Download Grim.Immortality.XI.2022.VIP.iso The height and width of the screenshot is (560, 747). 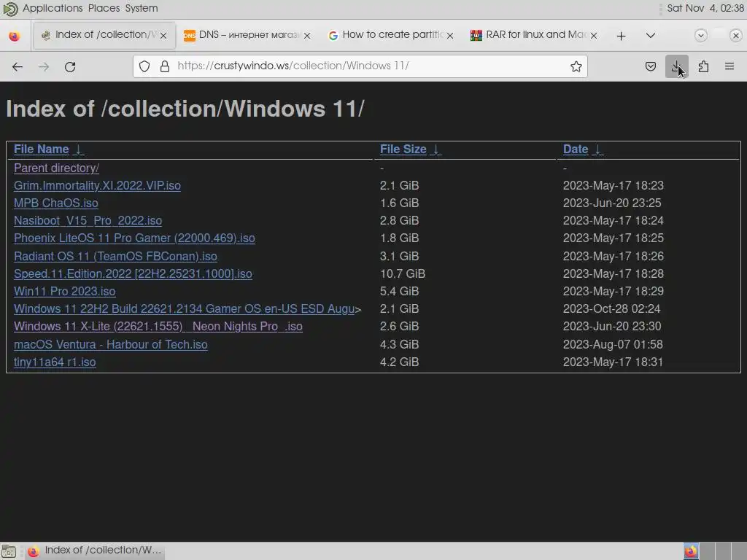97,186
